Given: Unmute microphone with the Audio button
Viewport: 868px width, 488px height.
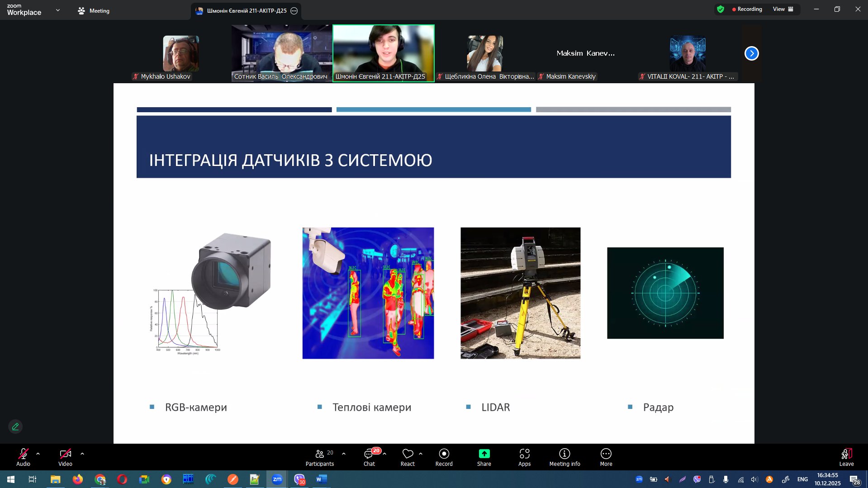Looking at the screenshot, I should (x=23, y=457).
